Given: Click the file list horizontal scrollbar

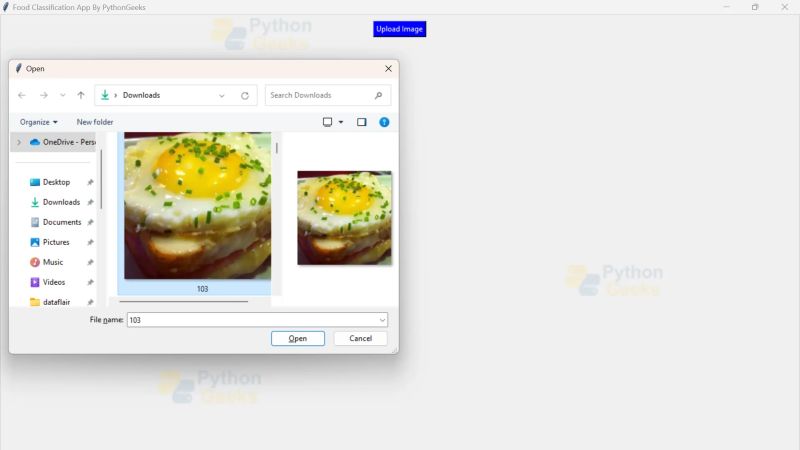Looking at the screenshot, I should tap(184, 302).
